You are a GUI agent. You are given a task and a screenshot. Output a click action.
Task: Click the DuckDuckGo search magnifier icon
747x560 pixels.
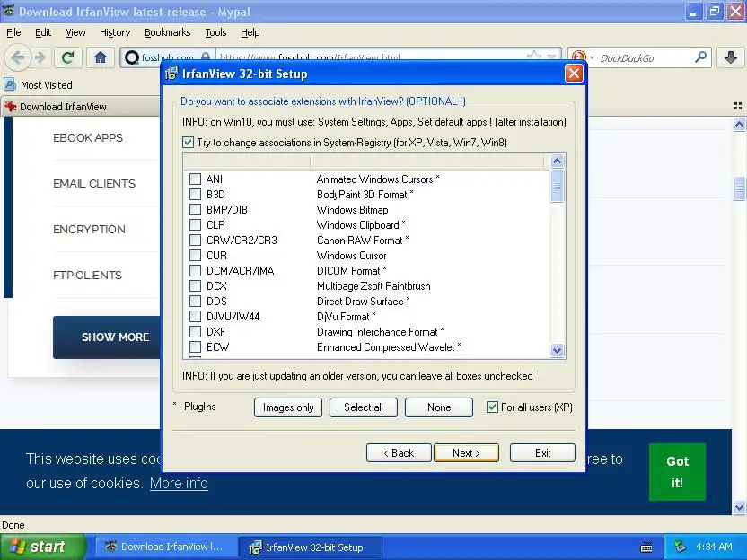[700, 57]
